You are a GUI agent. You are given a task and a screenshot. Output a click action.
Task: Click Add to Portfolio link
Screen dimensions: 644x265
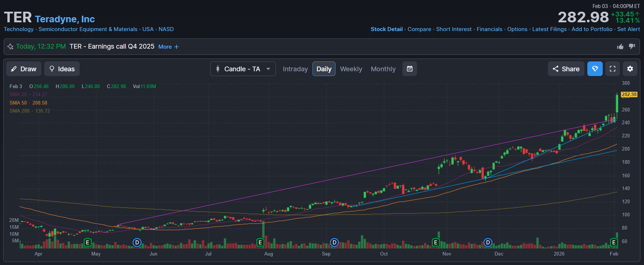coord(592,29)
